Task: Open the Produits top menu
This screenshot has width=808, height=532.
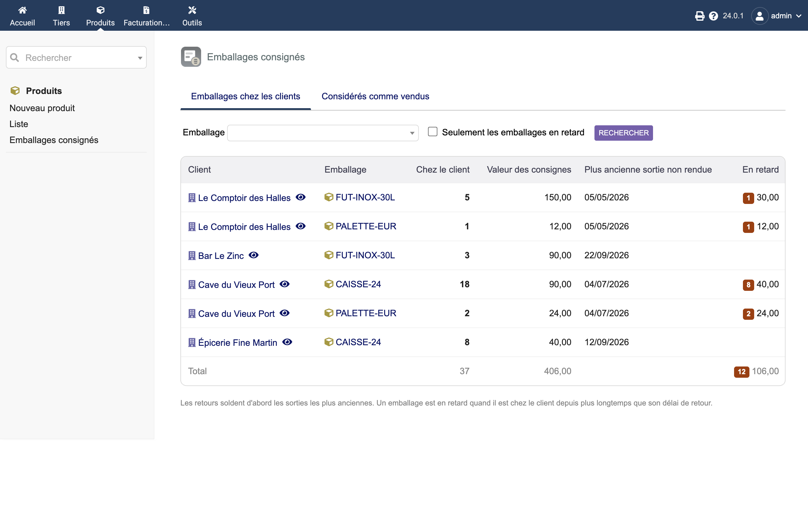Action: pos(100,16)
